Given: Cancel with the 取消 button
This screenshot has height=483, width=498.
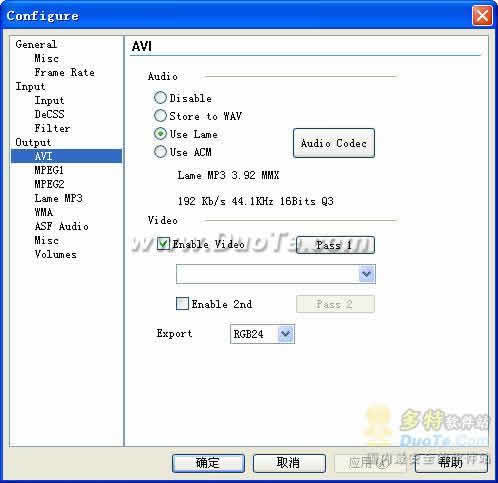Looking at the screenshot, I should (289, 463).
